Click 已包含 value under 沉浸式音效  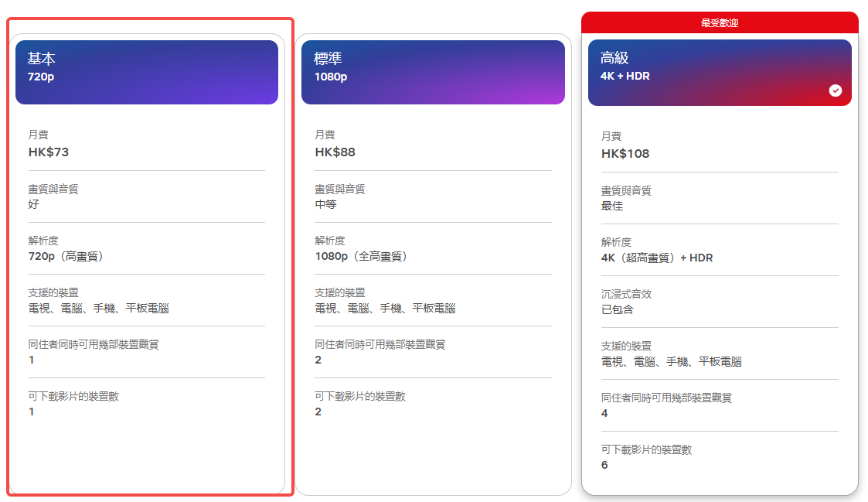click(x=618, y=309)
